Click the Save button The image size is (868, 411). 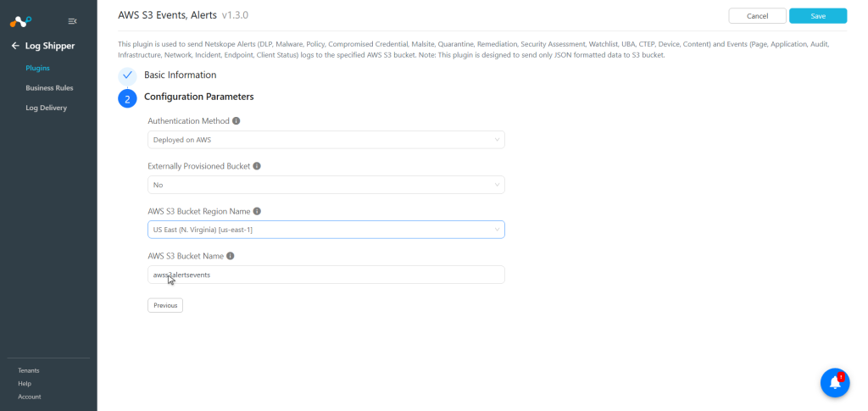818,16
